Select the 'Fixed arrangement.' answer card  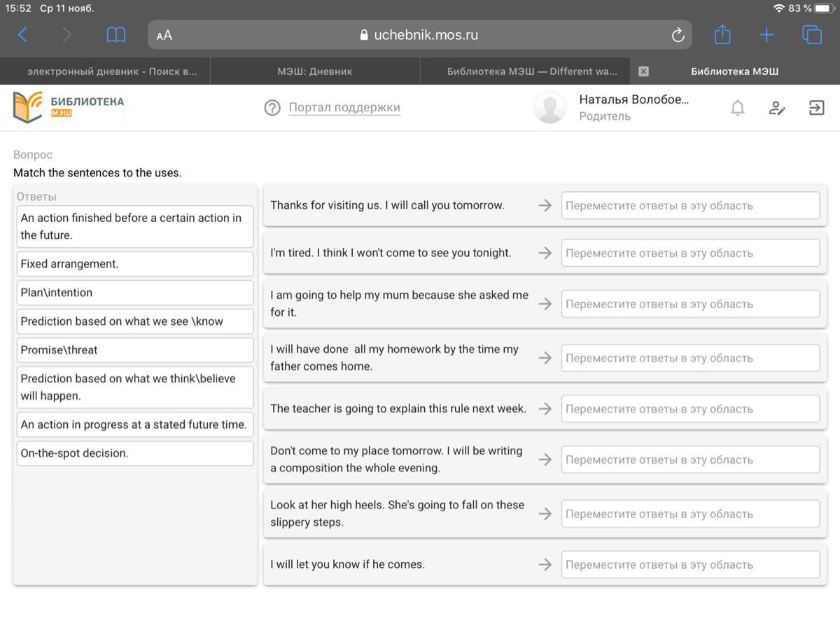click(134, 264)
